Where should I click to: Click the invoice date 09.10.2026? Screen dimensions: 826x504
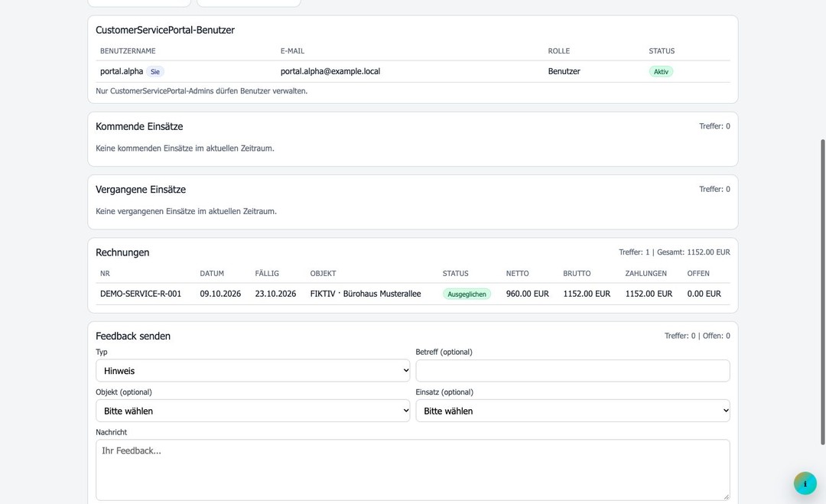point(220,294)
